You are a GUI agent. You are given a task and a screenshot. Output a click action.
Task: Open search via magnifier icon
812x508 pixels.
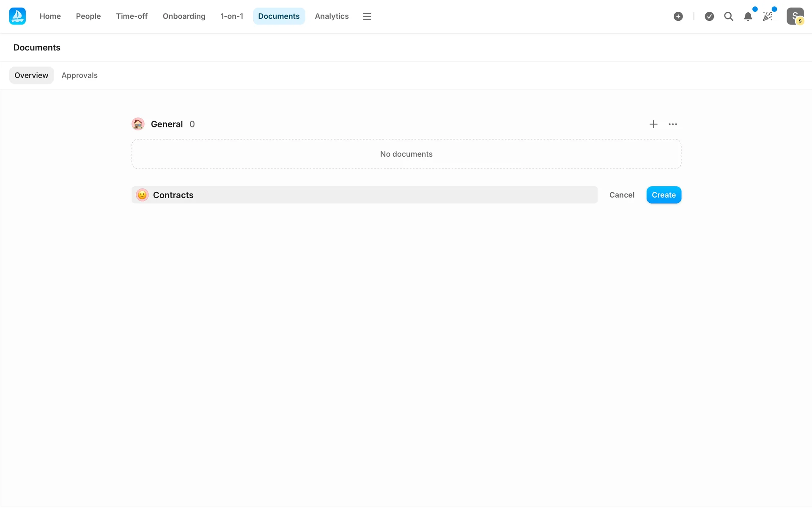tap(728, 16)
